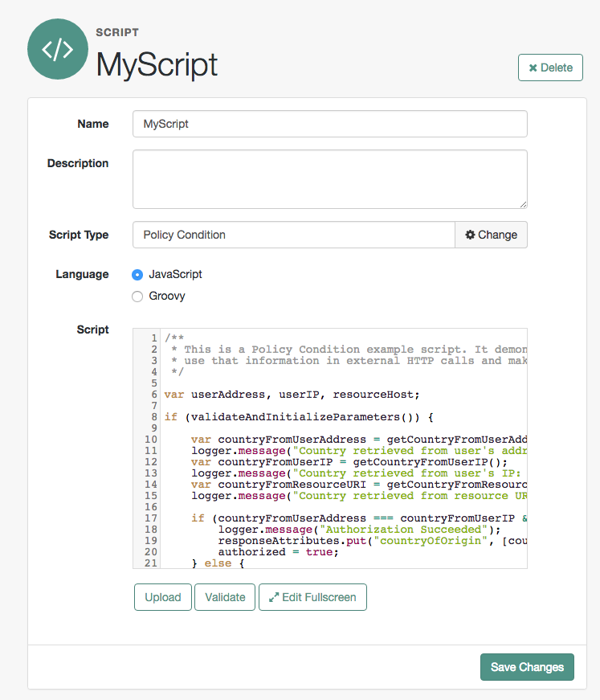The height and width of the screenshot is (700, 600).
Task: Click Upload button
Action: pos(163,597)
